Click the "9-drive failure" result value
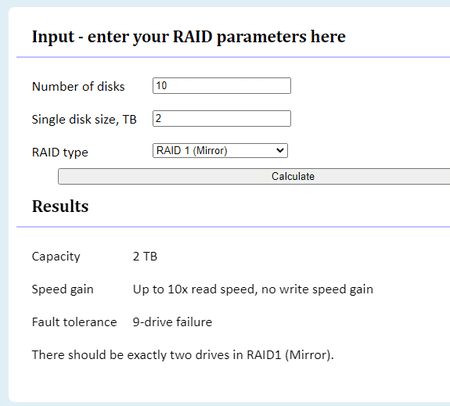This screenshot has width=450, height=406. pos(172,322)
